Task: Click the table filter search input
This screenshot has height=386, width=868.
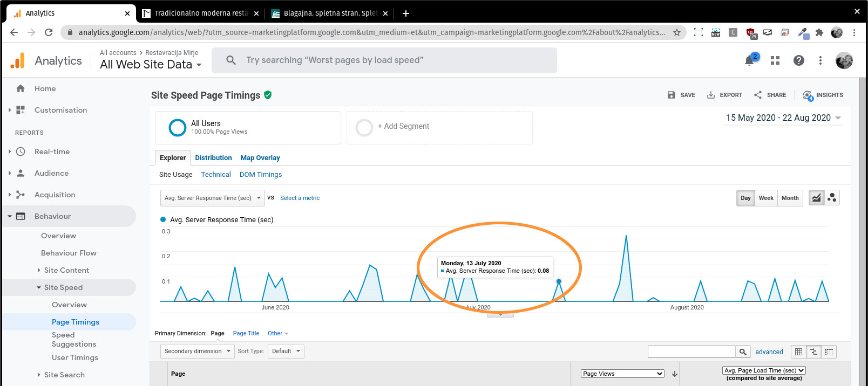Action: [x=691, y=352]
